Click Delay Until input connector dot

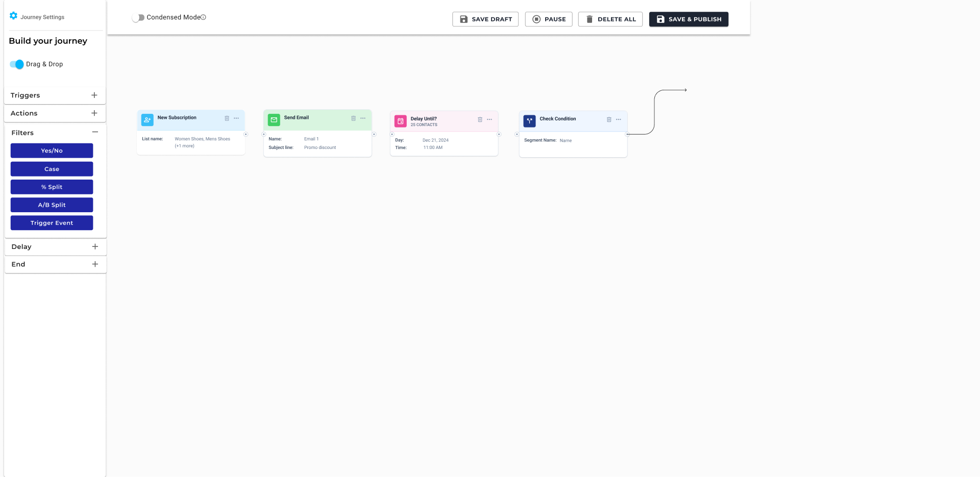coord(392,134)
